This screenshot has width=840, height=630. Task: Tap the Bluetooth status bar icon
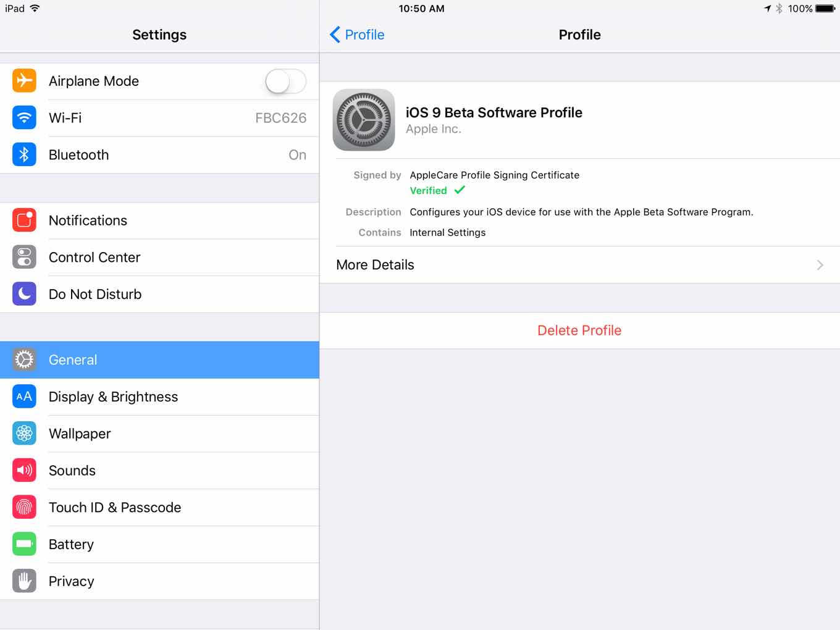(779, 9)
